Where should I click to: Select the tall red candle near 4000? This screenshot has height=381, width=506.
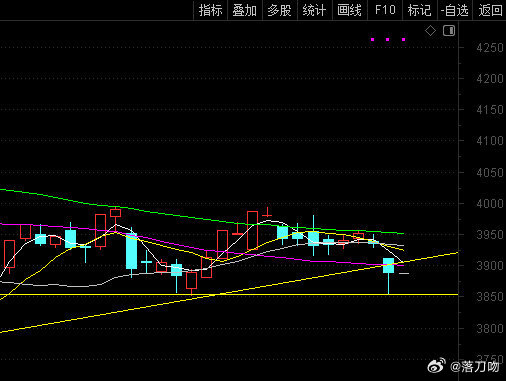tap(252, 230)
